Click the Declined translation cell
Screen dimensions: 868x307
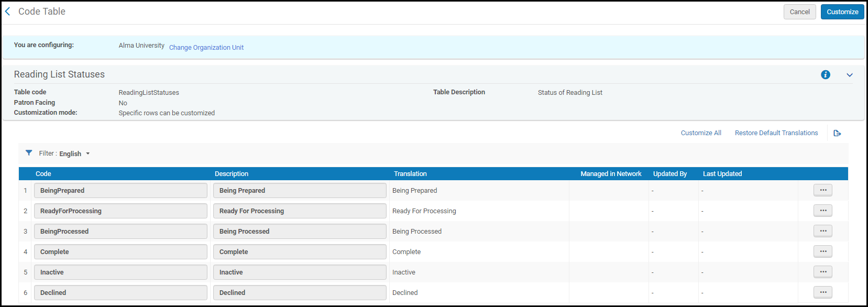(405, 293)
